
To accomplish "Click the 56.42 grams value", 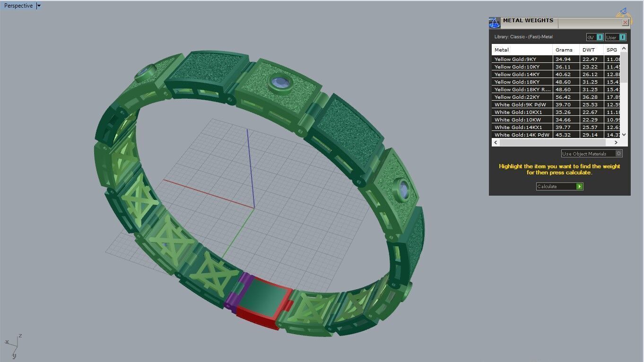I will (563, 97).
